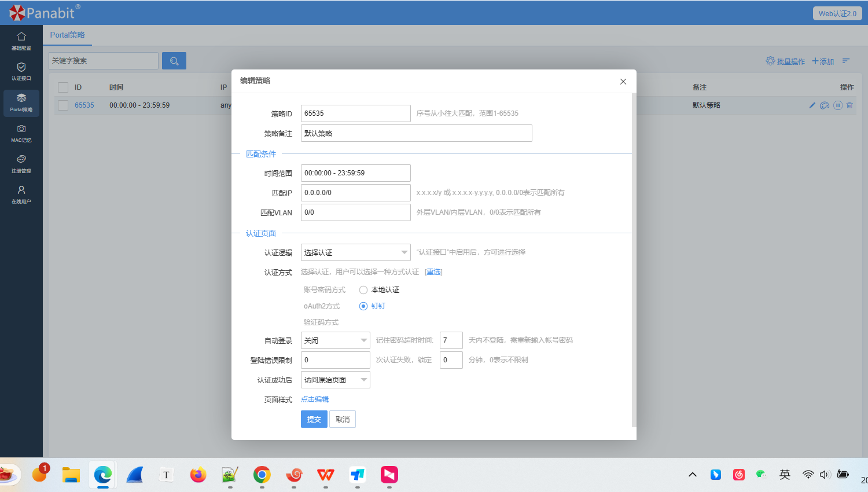This screenshot has height=492, width=868.
Task: Open Notepad++ icon in the taskbar
Action: pos(230,475)
